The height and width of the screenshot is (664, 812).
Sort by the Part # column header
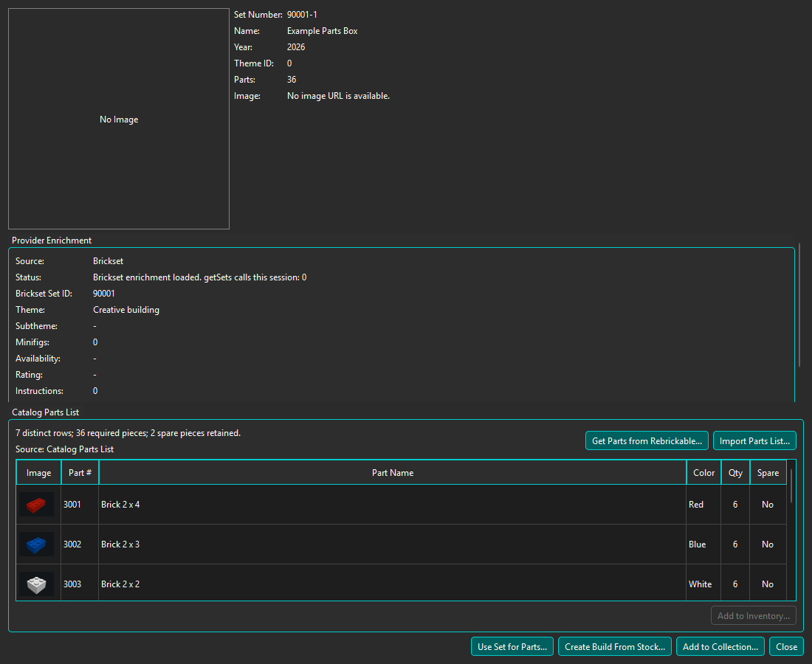[x=80, y=472]
